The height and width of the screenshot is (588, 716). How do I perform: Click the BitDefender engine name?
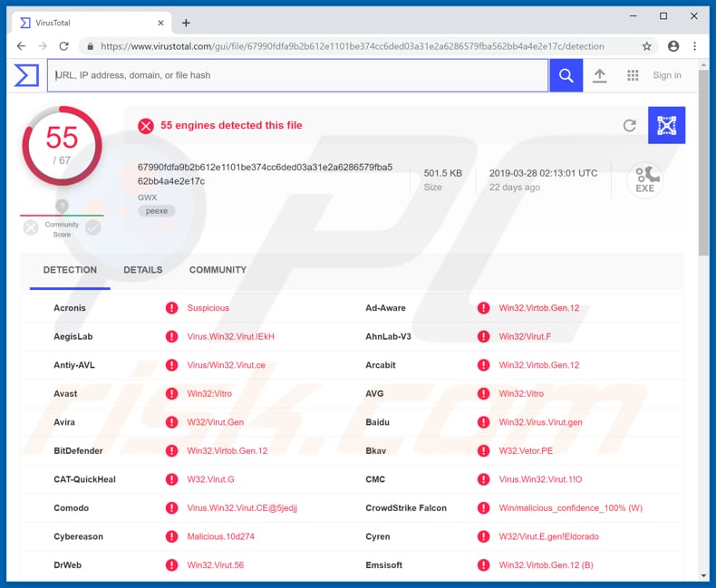[x=78, y=451]
